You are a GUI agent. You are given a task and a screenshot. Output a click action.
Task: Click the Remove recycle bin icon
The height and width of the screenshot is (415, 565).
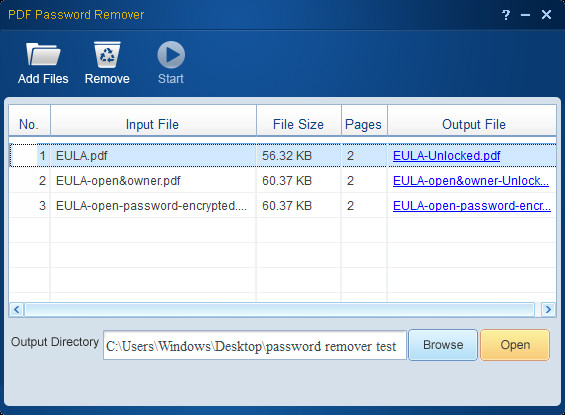pos(107,54)
